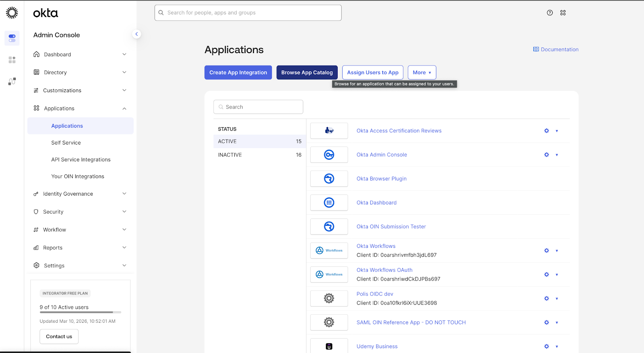Click the Okta sunburst logo icon
This screenshot has height=353, width=644.
click(x=12, y=13)
